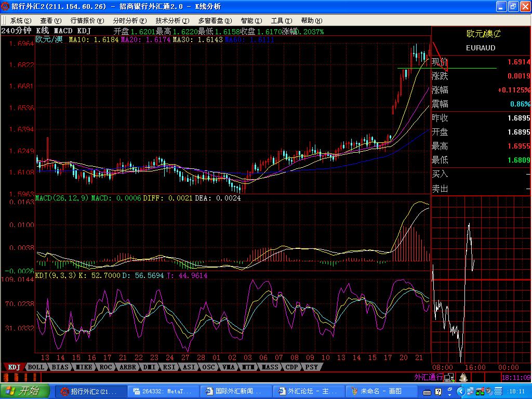The width and height of the screenshot is (532, 399).
Task: Click the network connection status icon
Action: [x=448, y=377]
